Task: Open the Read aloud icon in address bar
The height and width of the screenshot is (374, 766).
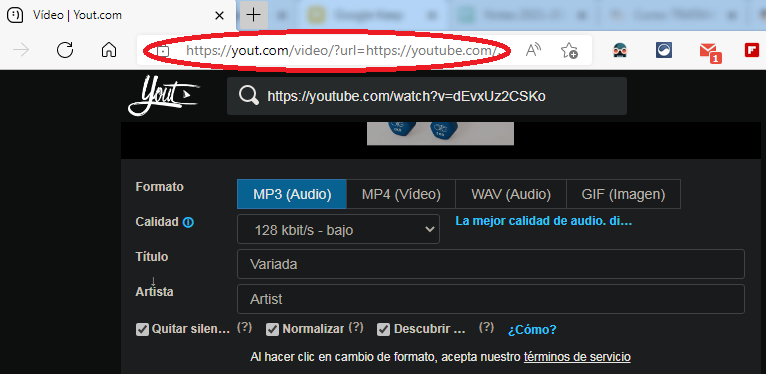Action: 533,50
